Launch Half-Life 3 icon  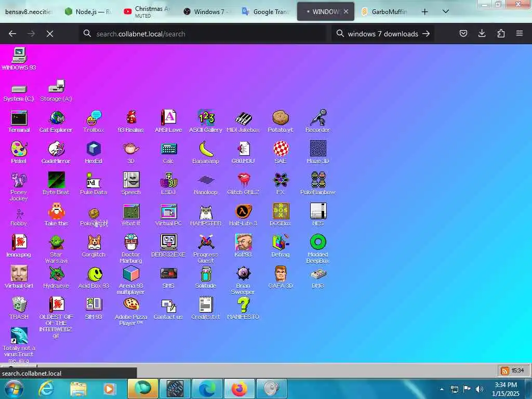pyautogui.click(x=243, y=215)
